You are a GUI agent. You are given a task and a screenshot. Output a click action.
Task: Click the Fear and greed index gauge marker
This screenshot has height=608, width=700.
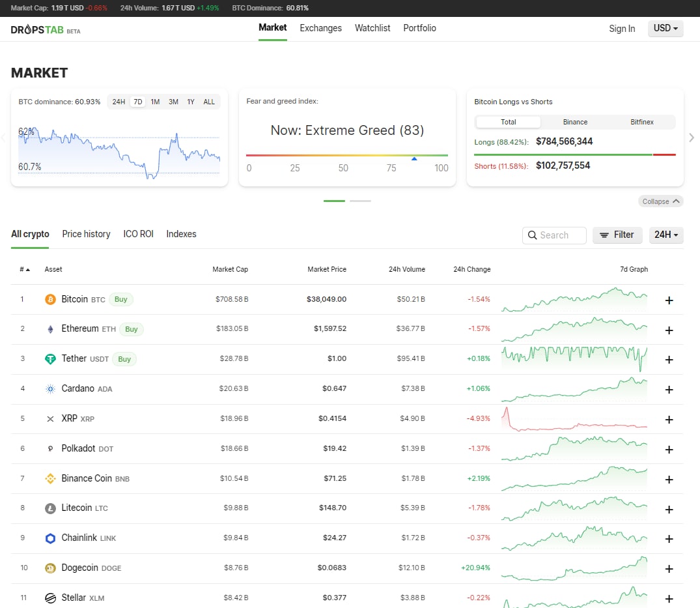coord(414,159)
